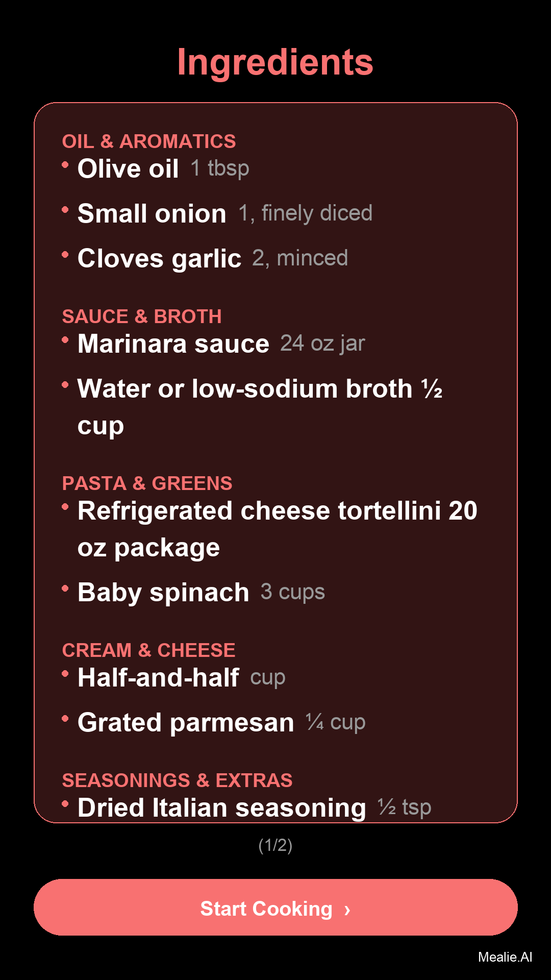Click the SAUCE & BROTH section header
Image resolution: width=551 pixels, height=980 pixels.
point(142,316)
